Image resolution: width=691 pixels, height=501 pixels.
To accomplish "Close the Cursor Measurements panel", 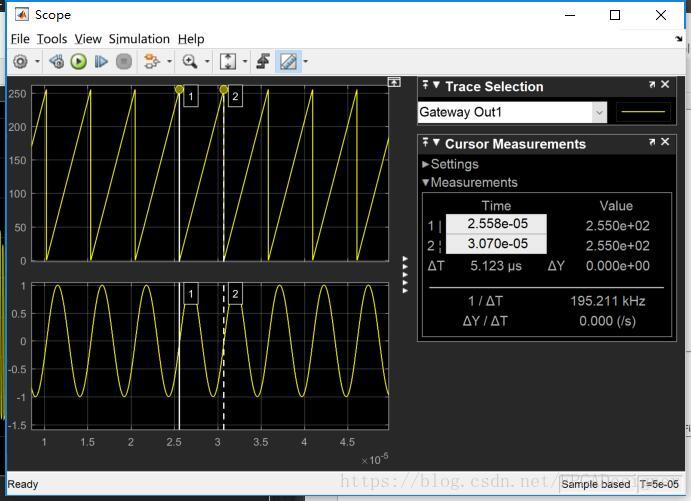I will 665,141.
